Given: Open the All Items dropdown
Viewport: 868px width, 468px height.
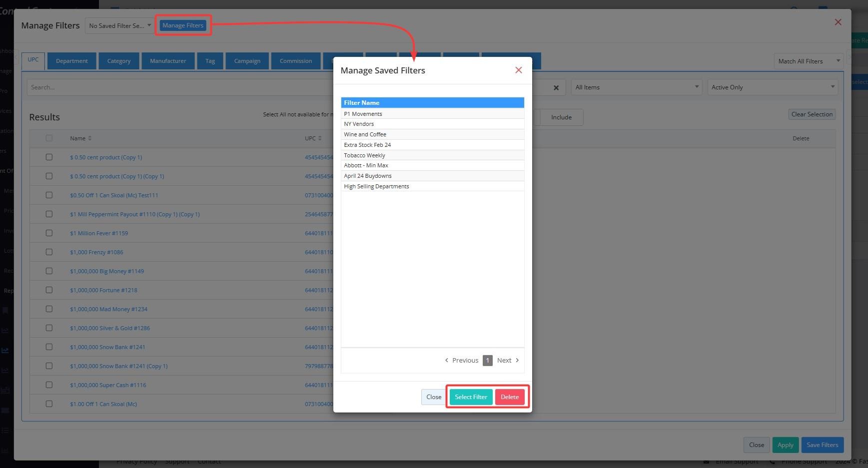Looking at the screenshot, I should tap(636, 87).
